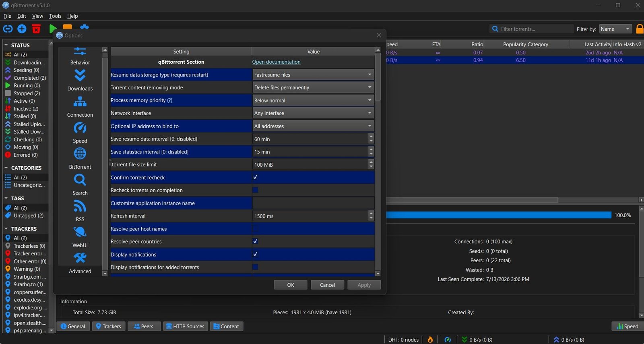Click the Apply button
Viewport: 644px width, 344px height.
[364, 285]
